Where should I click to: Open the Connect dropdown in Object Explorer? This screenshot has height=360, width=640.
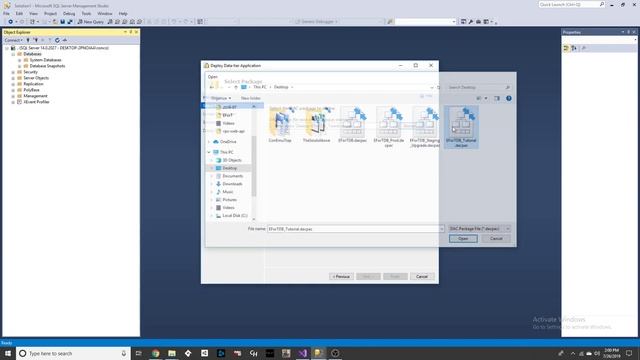(13, 40)
